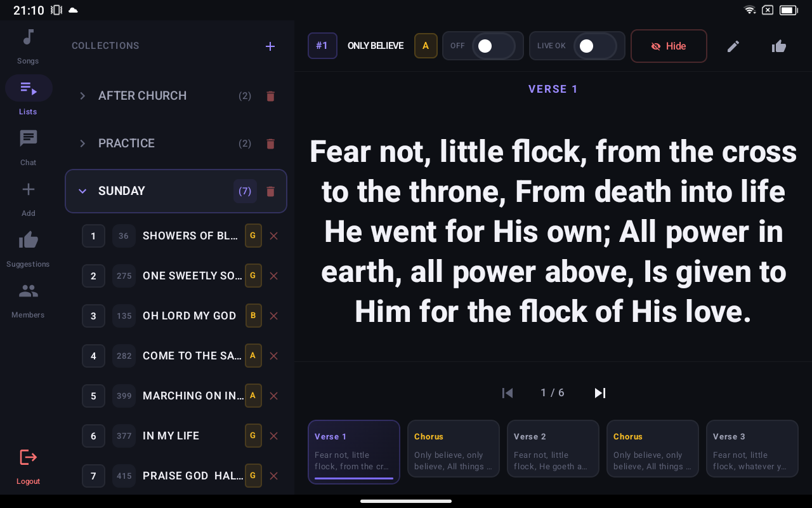Click the 1 / 6 slide counter
Image resolution: width=812 pixels, height=508 pixels.
click(553, 393)
